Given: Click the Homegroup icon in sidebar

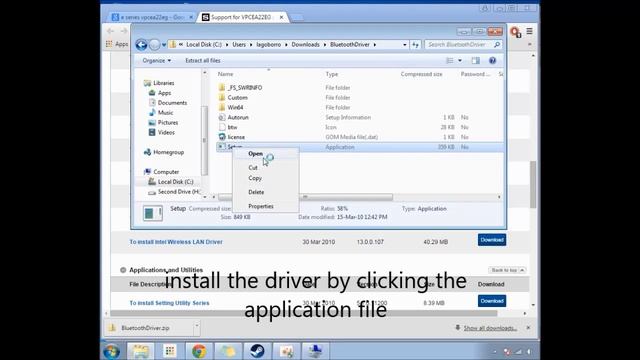Looking at the screenshot, I should click(x=147, y=152).
